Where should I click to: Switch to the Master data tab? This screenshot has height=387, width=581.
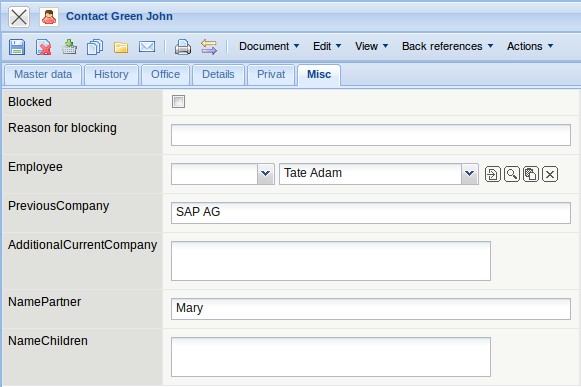[43, 75]
